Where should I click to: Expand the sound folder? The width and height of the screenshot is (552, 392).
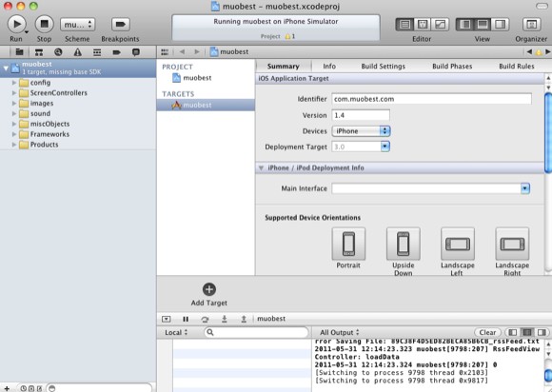(14, 113)
